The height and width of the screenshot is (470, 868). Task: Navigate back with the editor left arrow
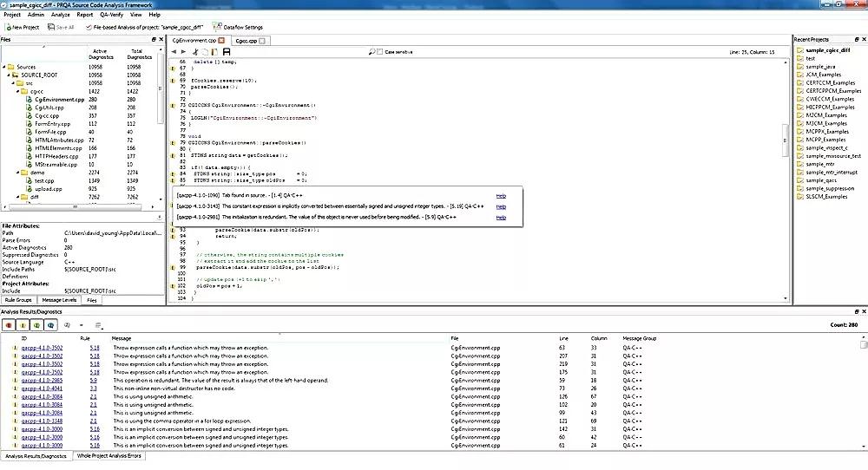[x=174, y=52]
